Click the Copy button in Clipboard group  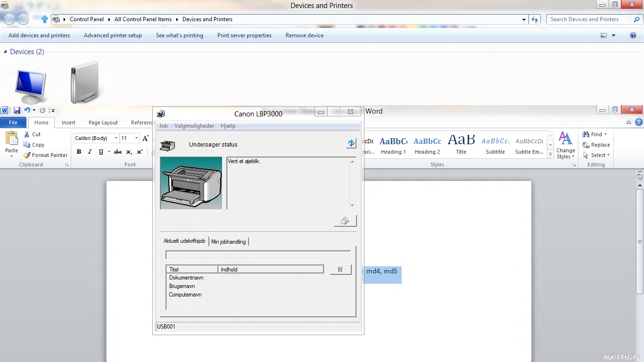coord(34,145)
